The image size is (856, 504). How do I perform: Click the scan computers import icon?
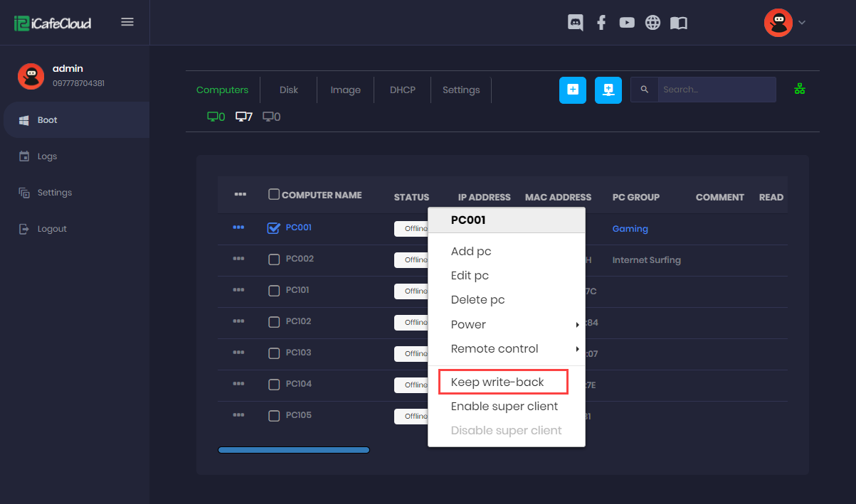click(608, 90)
